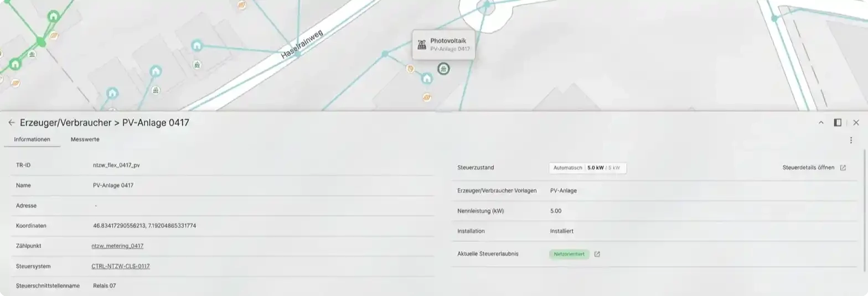Click Steuerdetails öffnen

pyautogui.click(x=808, y=168)
